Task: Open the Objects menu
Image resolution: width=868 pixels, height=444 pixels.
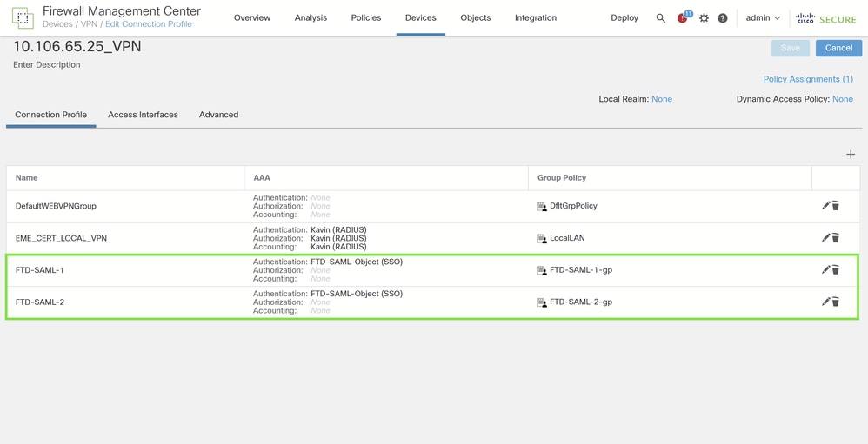Action: pos(476,17)
